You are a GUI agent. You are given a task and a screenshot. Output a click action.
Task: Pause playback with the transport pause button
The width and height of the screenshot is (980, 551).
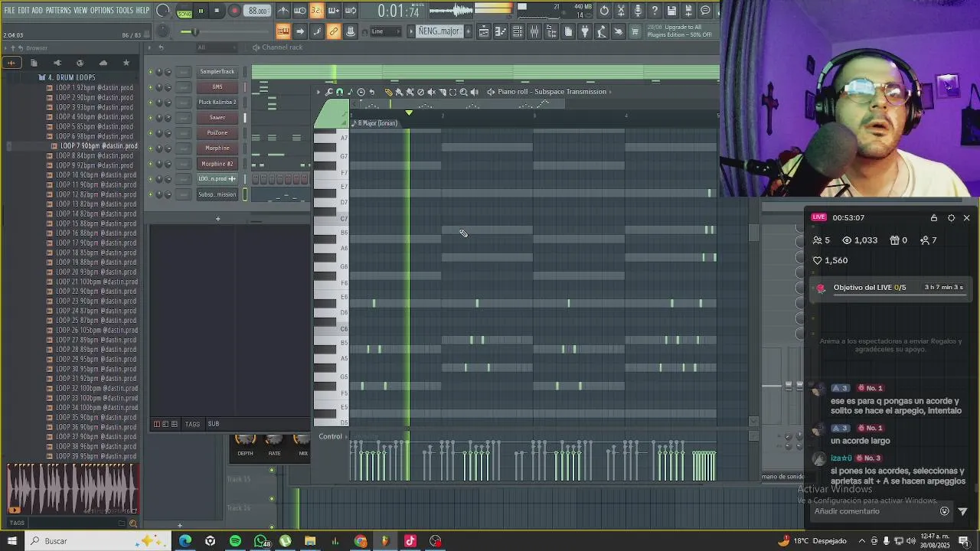coord(201,11)
